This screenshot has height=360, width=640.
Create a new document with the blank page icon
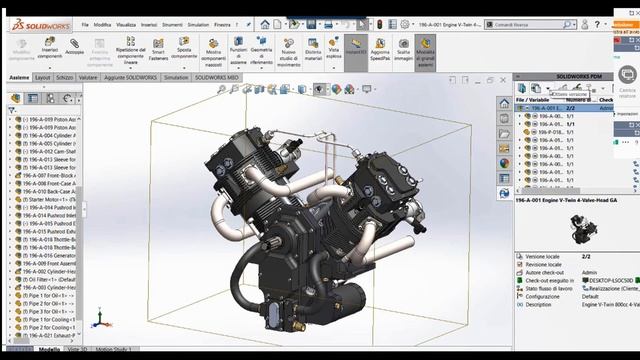click(278, 24)
